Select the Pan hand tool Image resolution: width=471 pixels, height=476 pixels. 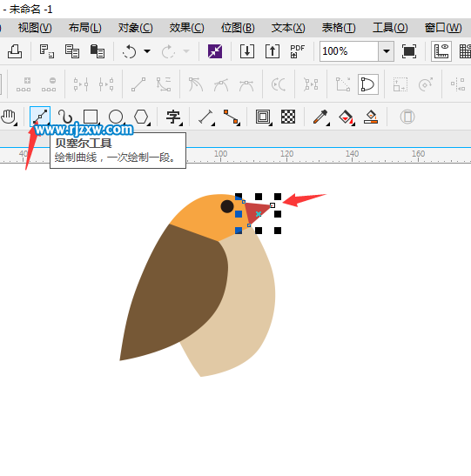tap(9, 117)
